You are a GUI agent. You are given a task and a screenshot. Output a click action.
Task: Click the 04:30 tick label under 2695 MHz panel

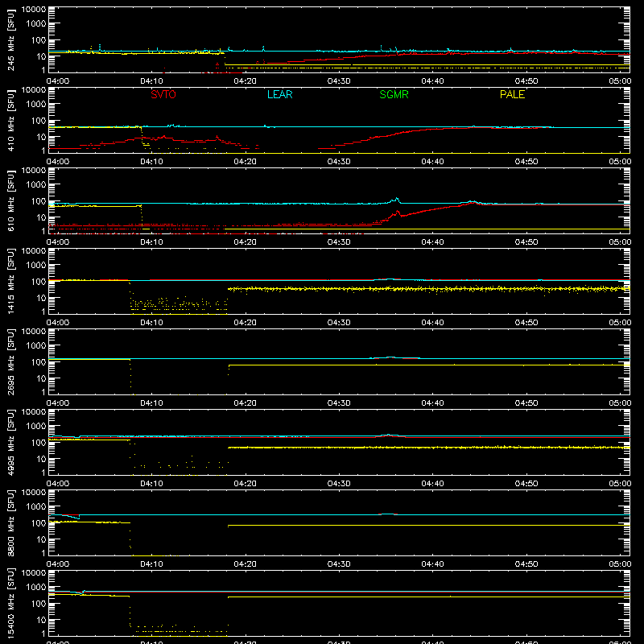click(x=339, y=403)
